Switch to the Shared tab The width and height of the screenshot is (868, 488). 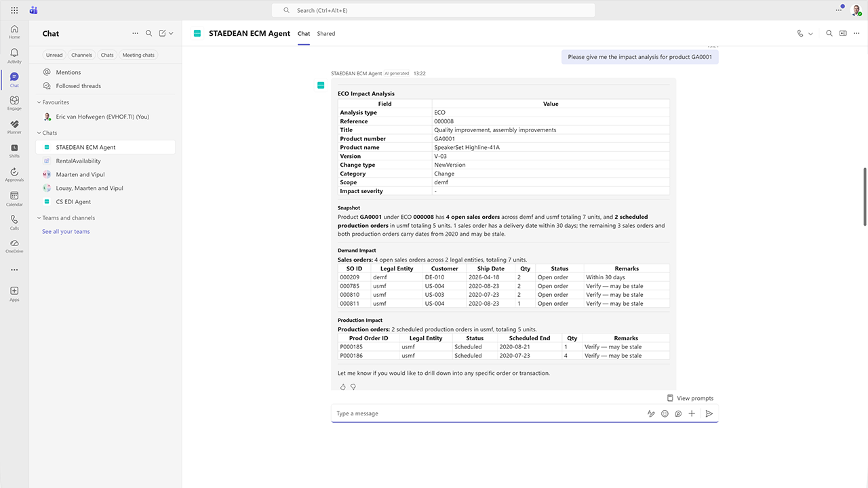tap(326, 33)
